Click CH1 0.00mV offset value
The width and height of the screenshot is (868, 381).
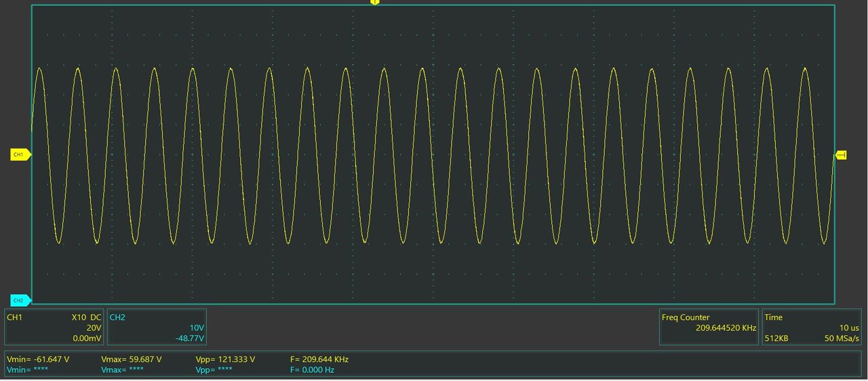87,338
